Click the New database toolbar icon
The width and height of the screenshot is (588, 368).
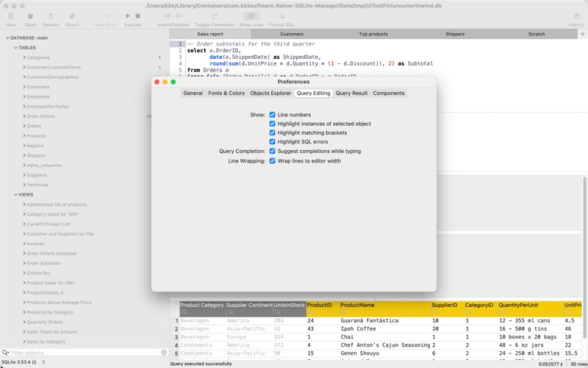(11, 16)
